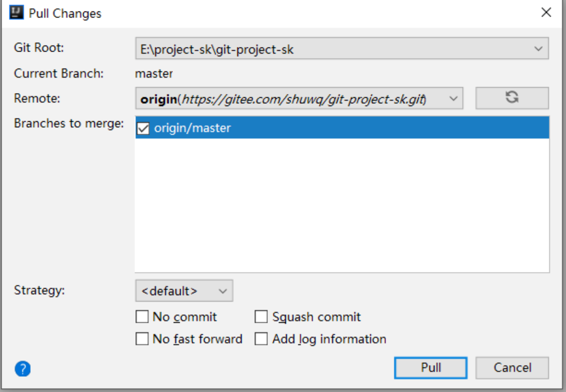Click the gitee remote URL text
Image resolution: width=566 pixels, height=392 pixels.
click(x=303, y=99)
